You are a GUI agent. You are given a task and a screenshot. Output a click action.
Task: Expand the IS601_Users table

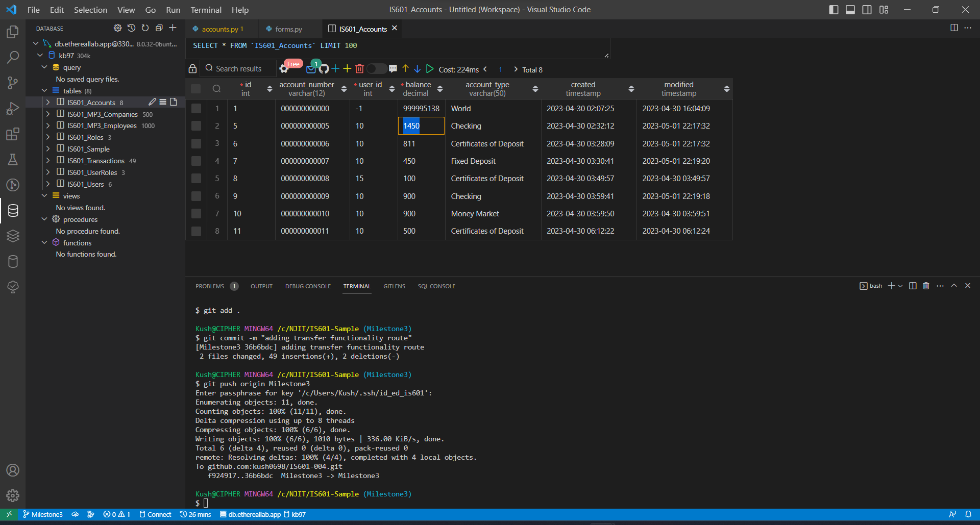(x=48, y=184)
